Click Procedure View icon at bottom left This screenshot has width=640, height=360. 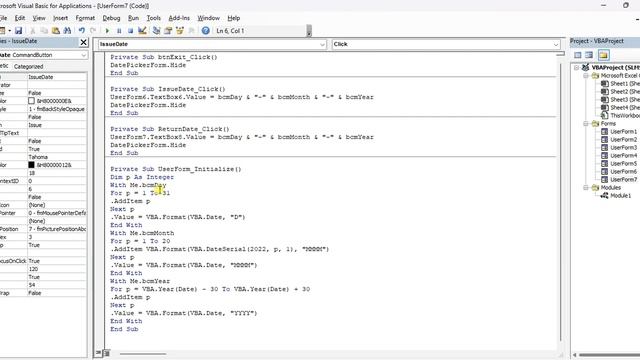tap(98, 353)
